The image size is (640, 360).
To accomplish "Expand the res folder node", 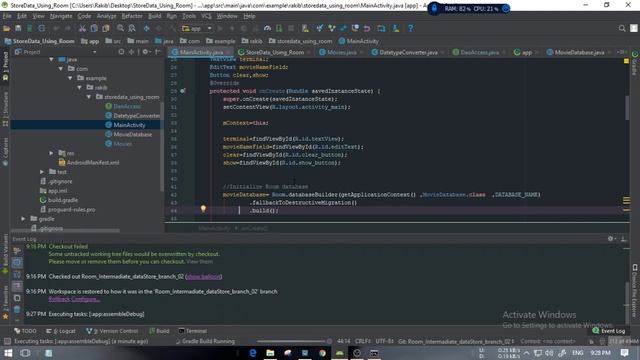I will pos(51,153).
